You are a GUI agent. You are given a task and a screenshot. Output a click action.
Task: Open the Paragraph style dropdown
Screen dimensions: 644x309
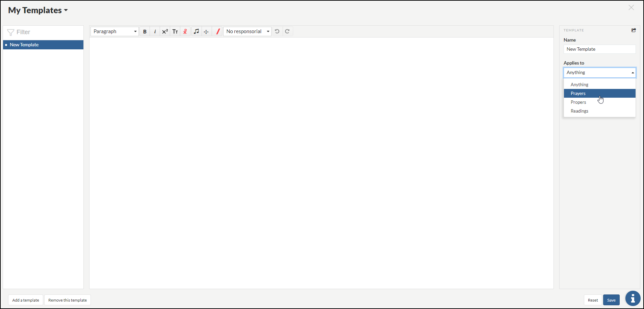tap(114, 31)
